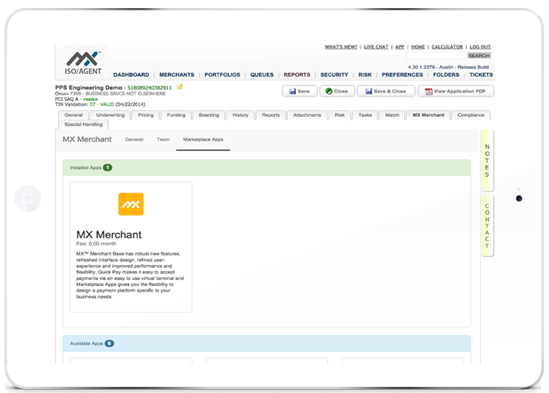Screen dimensions: 549x393
Task: Click the APP link in top bar
Action: click(400, 47)
